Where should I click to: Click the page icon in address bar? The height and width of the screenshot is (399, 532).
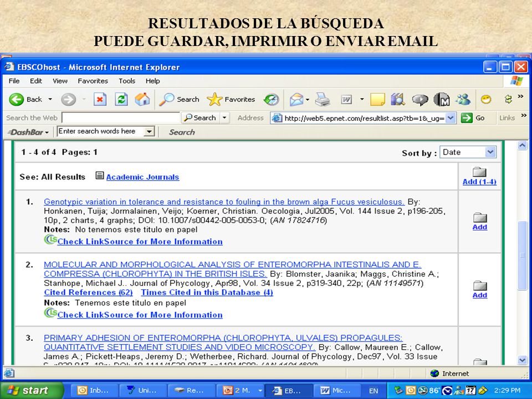pyautogui.click(x=277, y=118)
